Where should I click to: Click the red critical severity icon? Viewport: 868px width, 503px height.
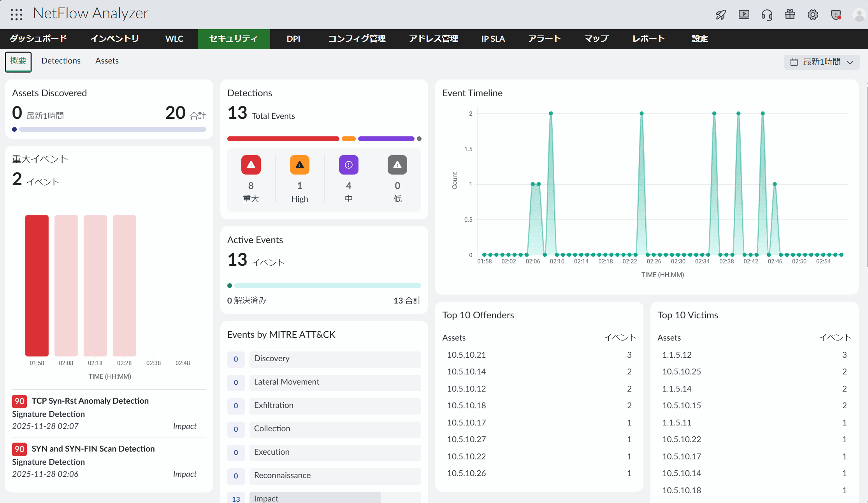point(251,165)
